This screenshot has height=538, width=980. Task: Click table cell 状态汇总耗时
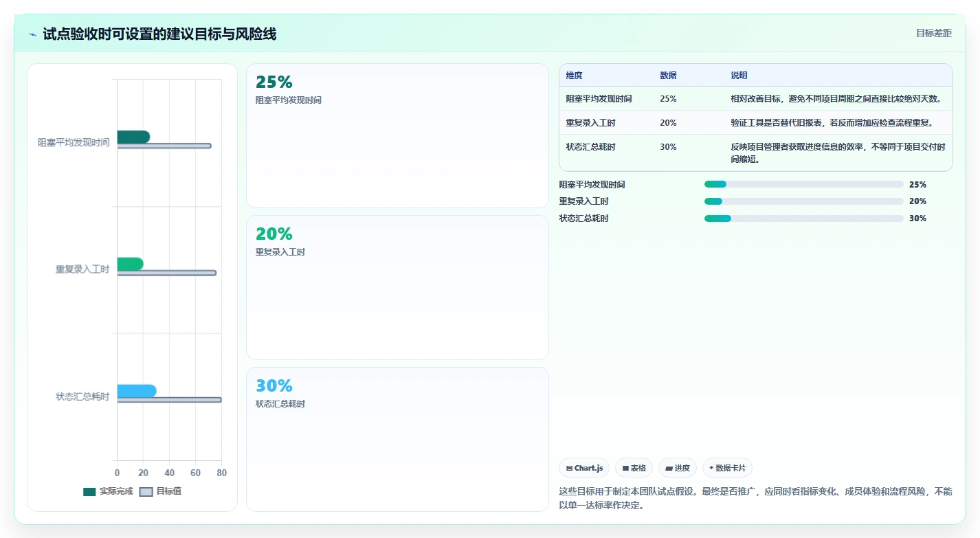pos(591,147)
